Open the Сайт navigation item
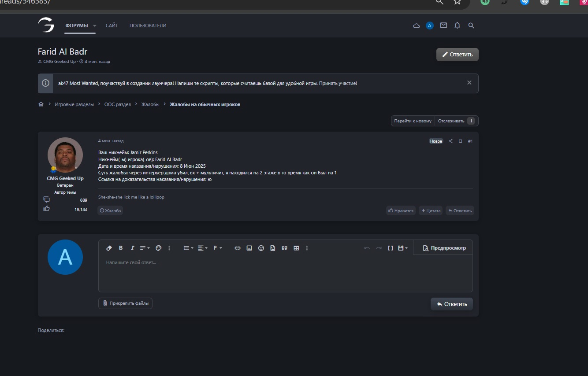This screenshot has width=588, height=376. (x=112, y=26)
